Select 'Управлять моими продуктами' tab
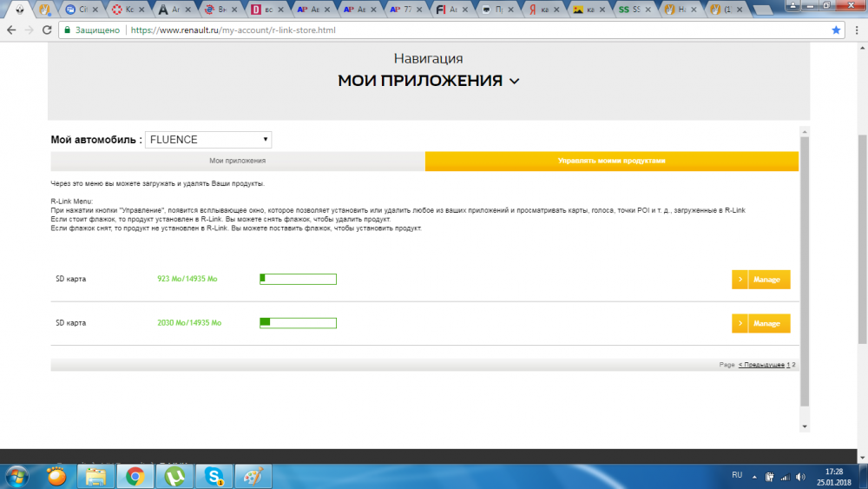Image resolution: width=868 pixels, height=489 pixels. tap(612, 161)
